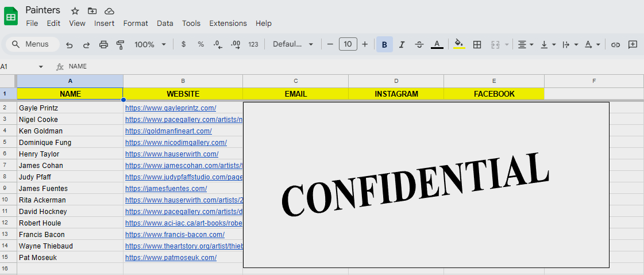
Task: Click the Merge cells icon
Action: coord(495,44)
